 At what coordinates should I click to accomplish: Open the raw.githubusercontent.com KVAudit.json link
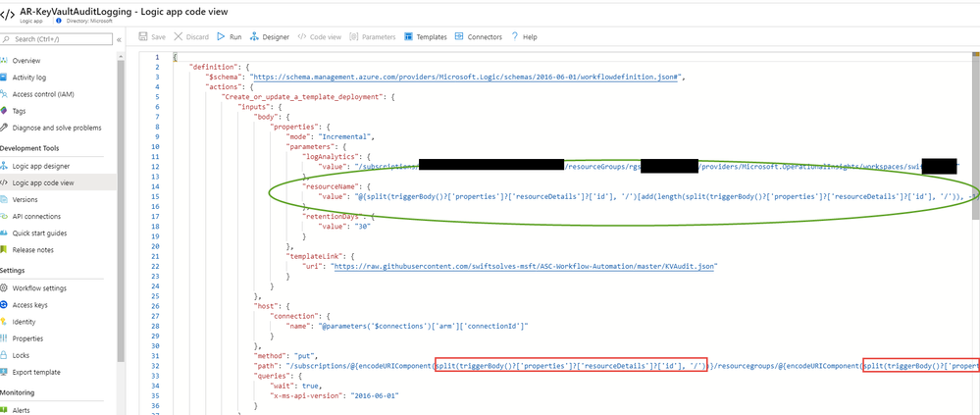(x=525, y=266)
